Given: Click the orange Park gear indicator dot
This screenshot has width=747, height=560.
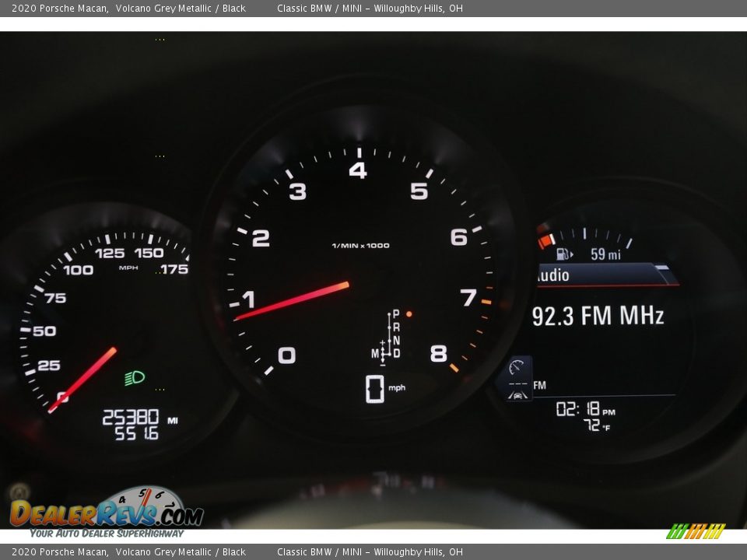Looking at the screenshot, I should pos(409,314).
